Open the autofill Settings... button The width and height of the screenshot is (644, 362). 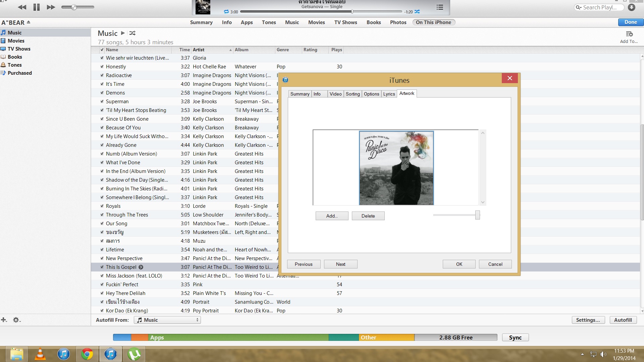point(588,320)
